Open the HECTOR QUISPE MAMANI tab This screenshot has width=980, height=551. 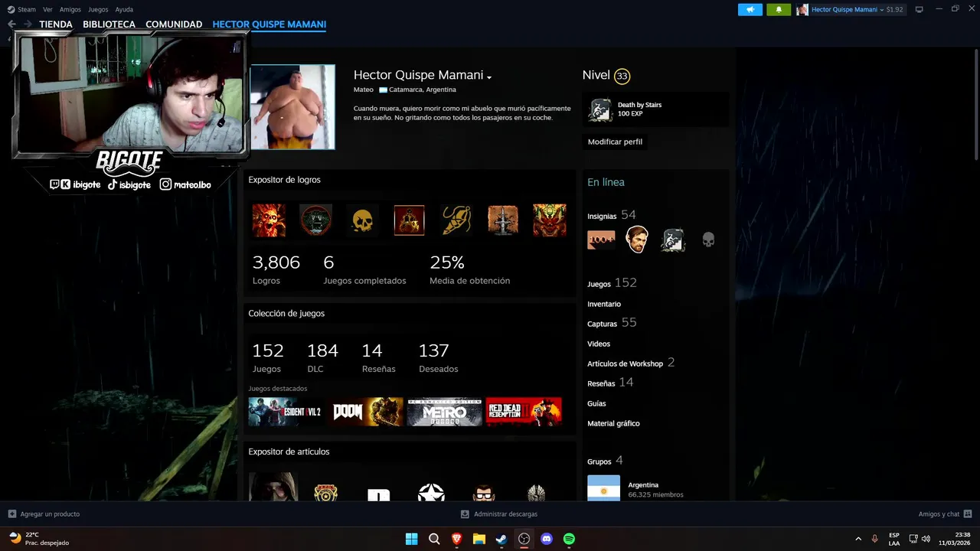pos(269,24)
